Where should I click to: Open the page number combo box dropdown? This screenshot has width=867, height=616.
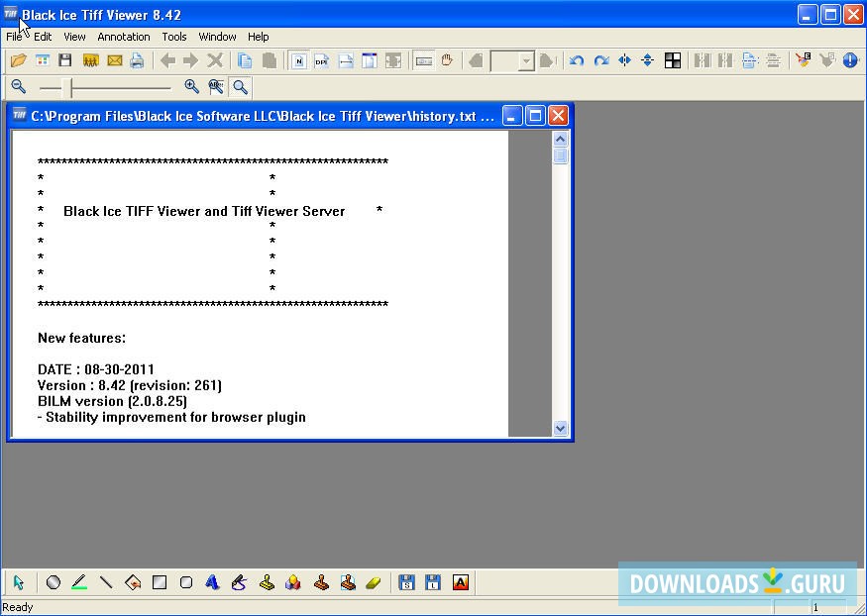(526, 60)
